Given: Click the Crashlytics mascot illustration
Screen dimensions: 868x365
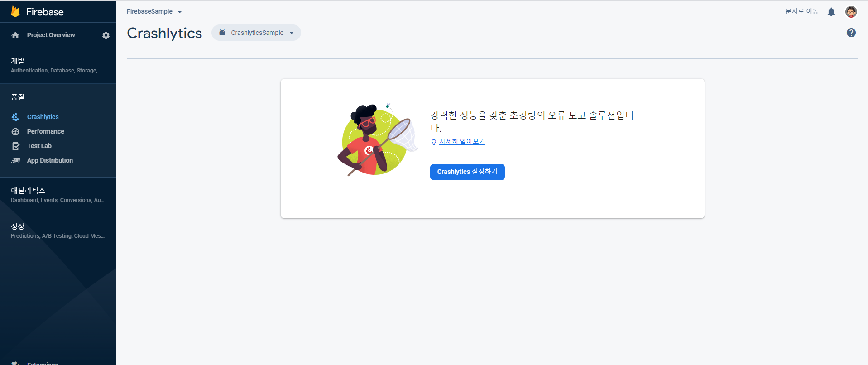Looking at the screenshot, I should click(x=377, y=140).
